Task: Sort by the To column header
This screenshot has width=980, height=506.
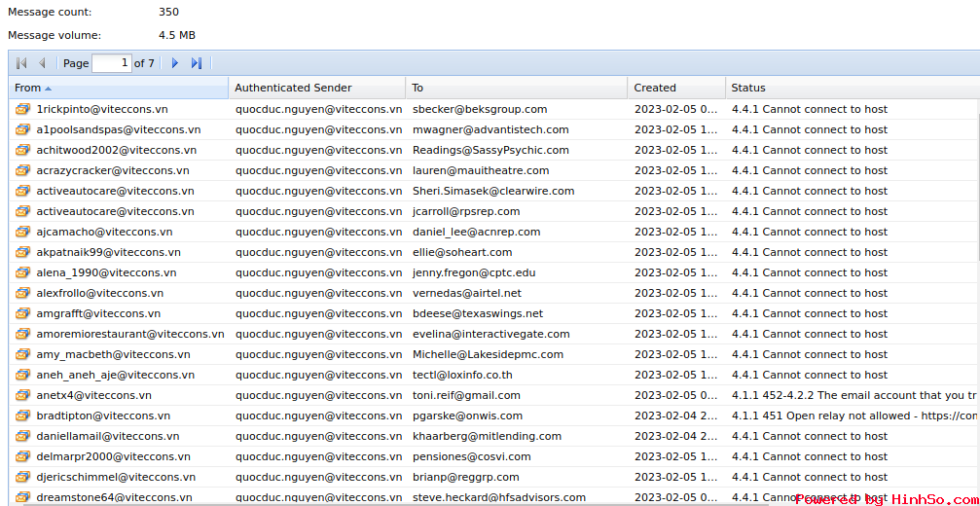Action: (x=517, y=89)
